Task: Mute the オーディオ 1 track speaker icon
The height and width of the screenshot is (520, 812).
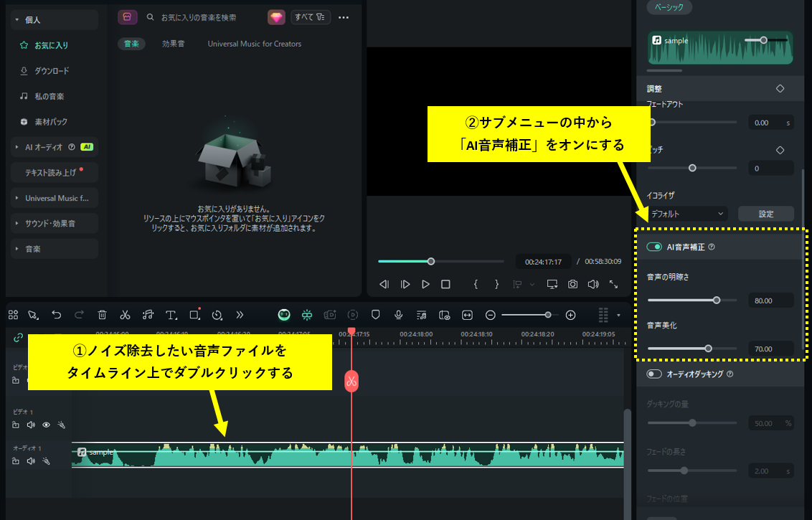Action: click(x=31, y=461)
